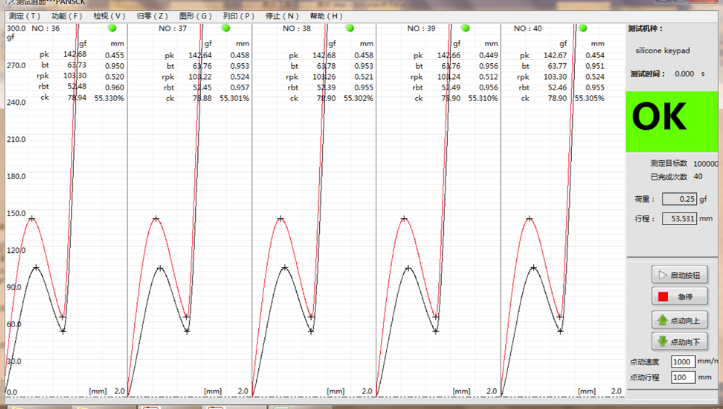Click the 停止 (N) stop menu
The image size is (723, 409).
tap(282, 16)
